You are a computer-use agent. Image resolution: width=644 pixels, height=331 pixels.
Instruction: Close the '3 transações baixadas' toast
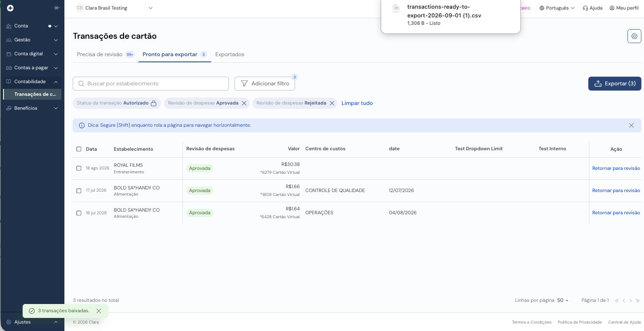click(x=99, y=311)
